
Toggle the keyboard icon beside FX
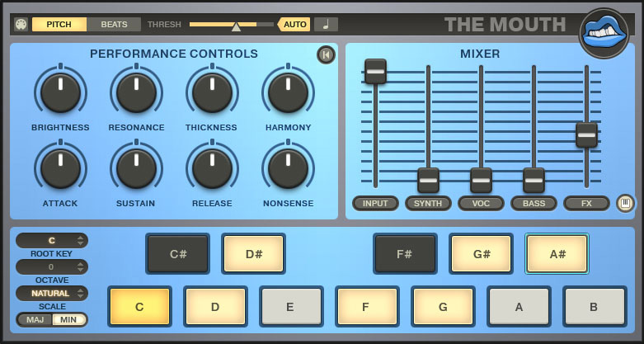coord(625,204)
